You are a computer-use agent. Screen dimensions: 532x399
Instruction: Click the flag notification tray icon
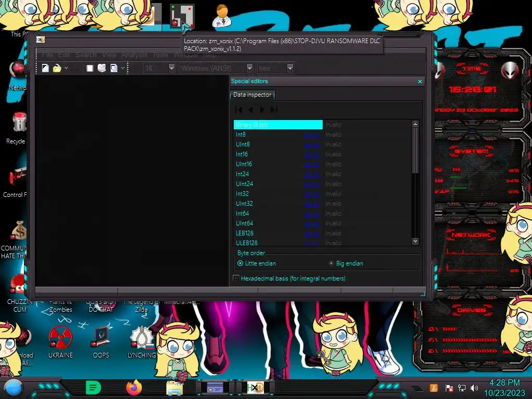pyautogui.click(x=449, y=388)
